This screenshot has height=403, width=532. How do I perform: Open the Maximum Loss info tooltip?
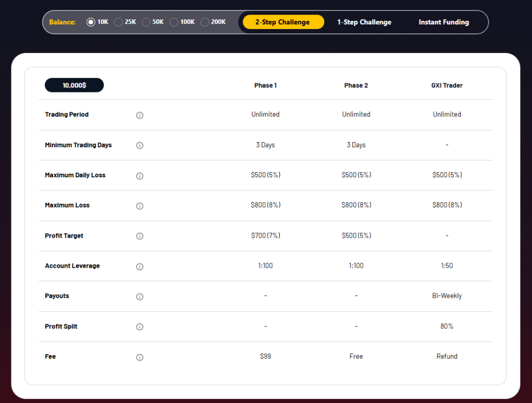point(139,206)
